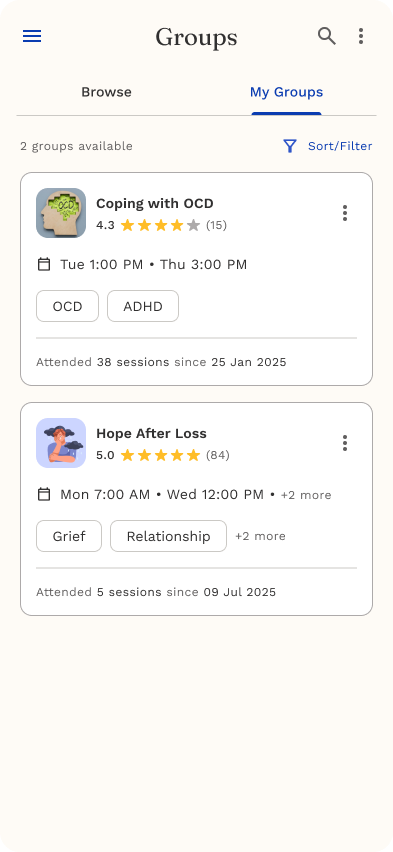The height and width of the screenshot is (852, 393).
Task: Open the header overflow menu
Action: pos(361,36)
